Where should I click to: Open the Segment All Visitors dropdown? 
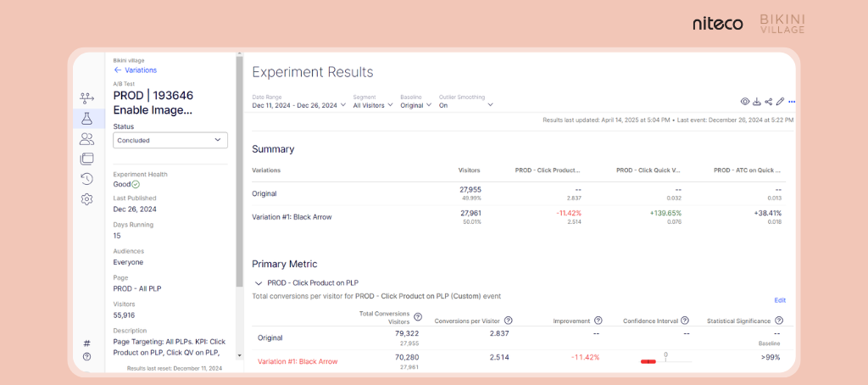[372, 105]
